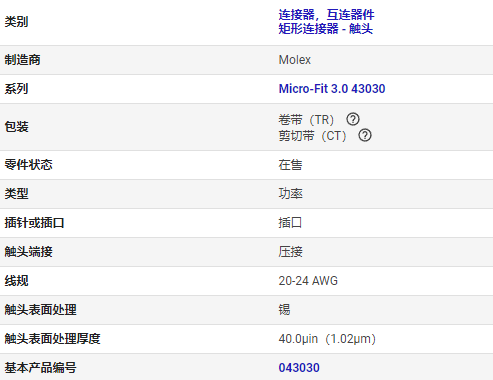Click the 压接 contact termination value
The width and height of the screenshot is (493, 380).
click(290, 252)
